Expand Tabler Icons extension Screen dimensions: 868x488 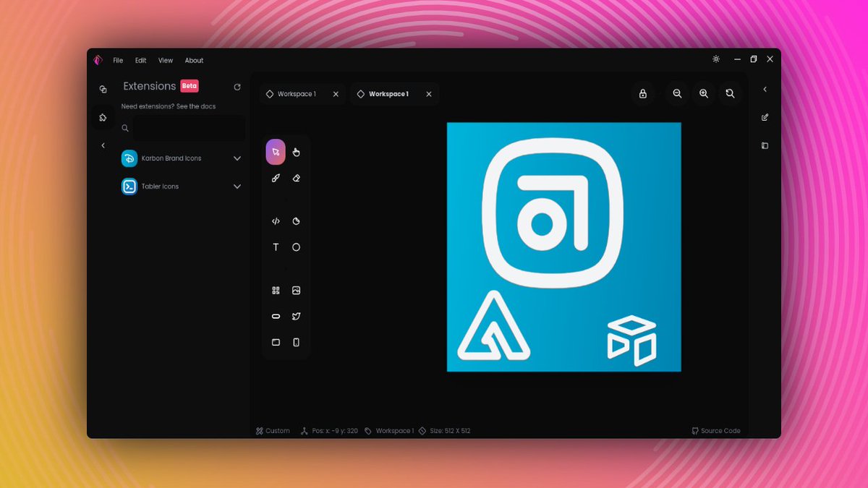coord(237,187)
